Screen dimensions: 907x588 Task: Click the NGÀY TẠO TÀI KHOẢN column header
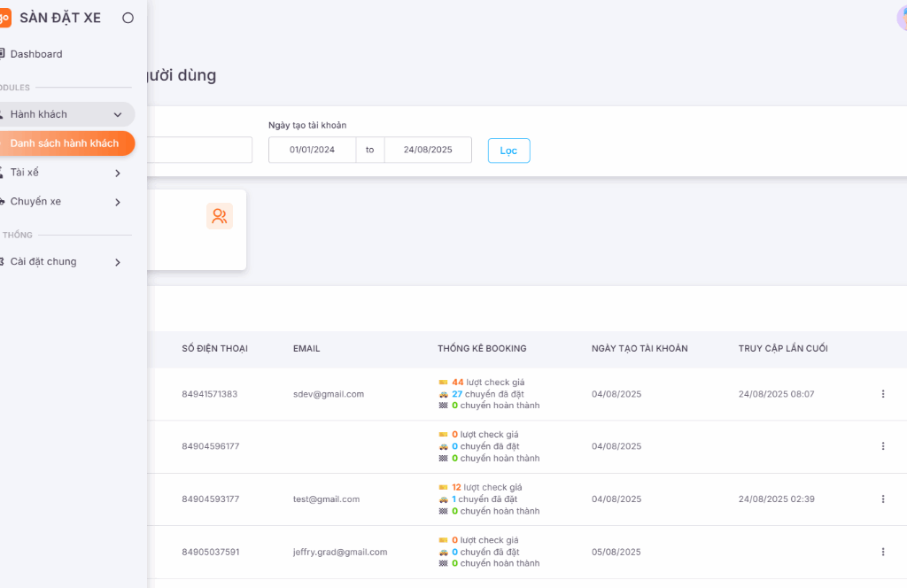click(x=640, y=349)
